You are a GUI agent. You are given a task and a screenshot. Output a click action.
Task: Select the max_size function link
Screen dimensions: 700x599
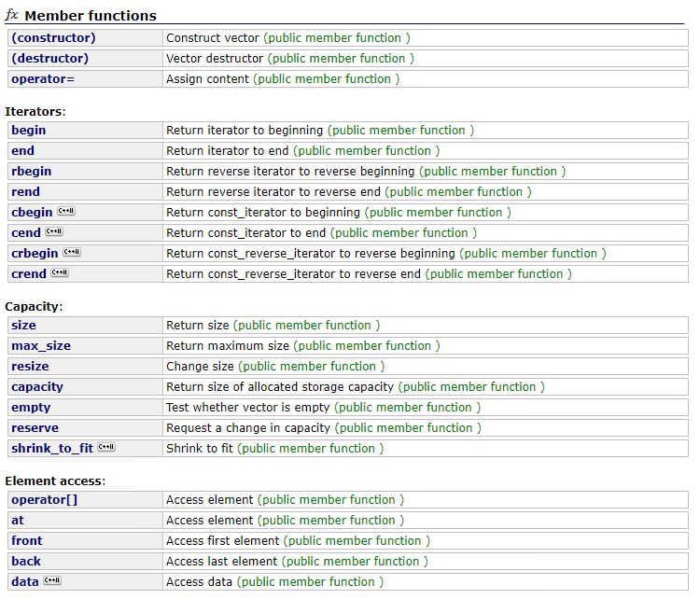click(x=40, y=346)
